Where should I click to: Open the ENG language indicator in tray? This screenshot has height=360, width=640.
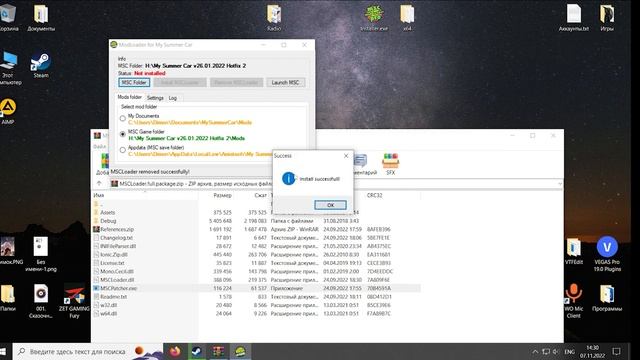pos(569,351)
